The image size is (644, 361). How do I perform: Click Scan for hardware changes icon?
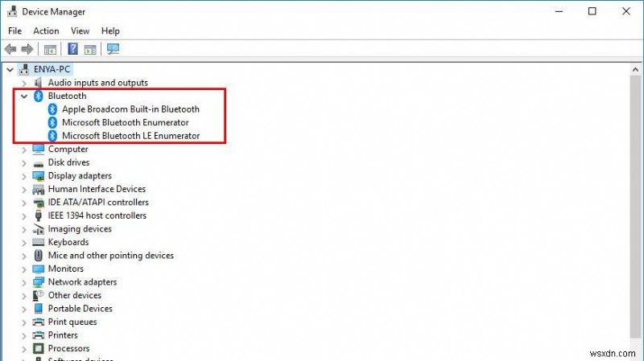(x=113, y=49)
